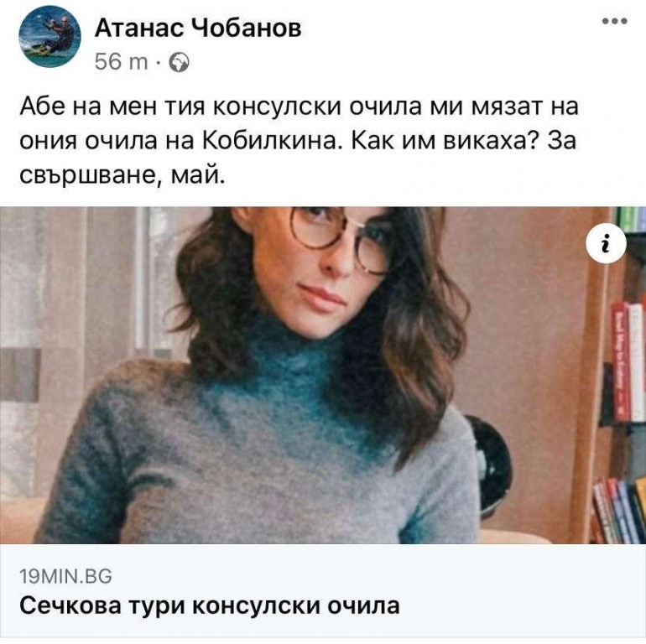Click the word "Кобилкина" in post text

tap(273, 141)
